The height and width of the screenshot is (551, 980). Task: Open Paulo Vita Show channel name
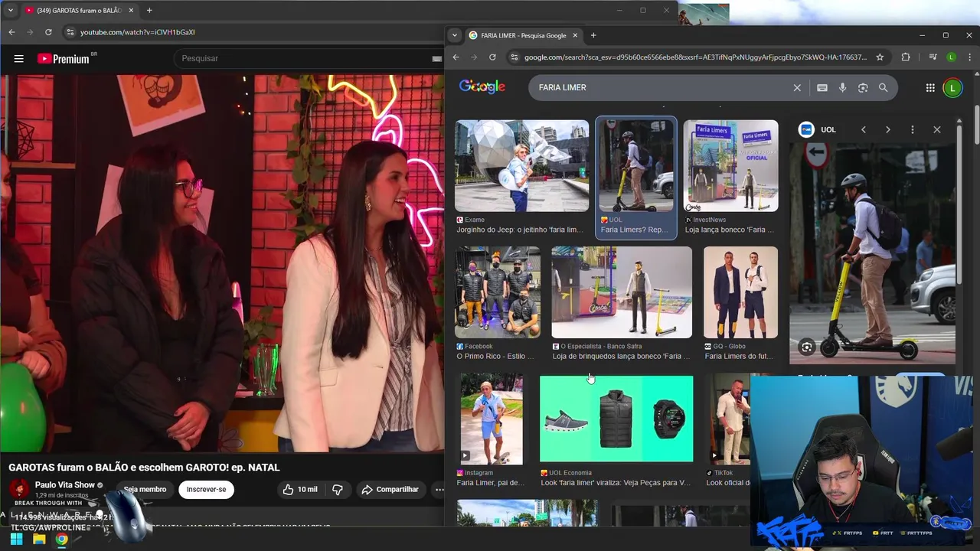(65, 485)
